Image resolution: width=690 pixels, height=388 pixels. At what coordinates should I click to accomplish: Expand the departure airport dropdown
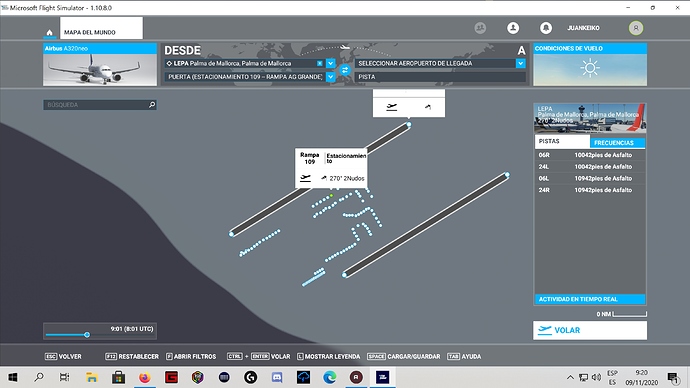330,63
